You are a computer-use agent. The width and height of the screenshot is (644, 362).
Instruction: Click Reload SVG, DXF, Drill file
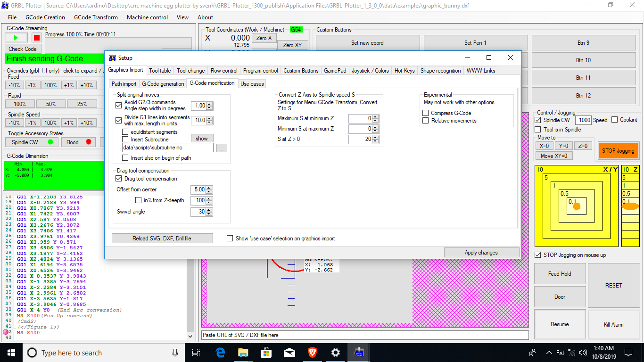pyautogui.click(x=162, y=239)
